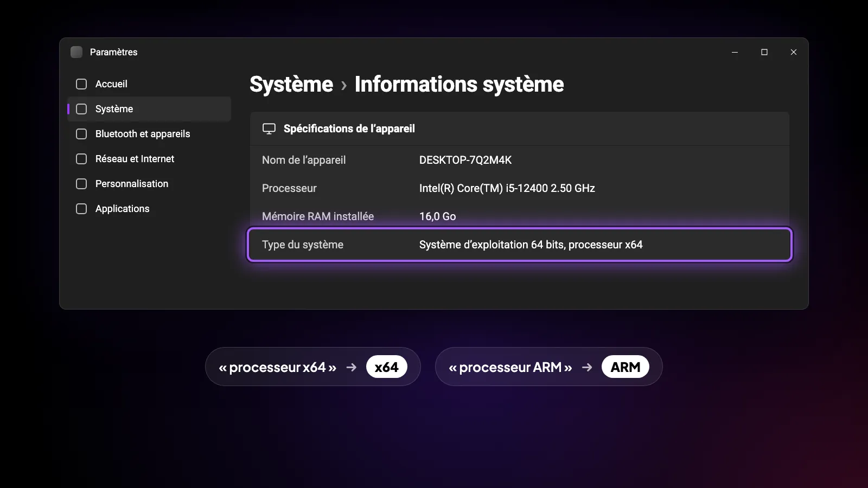Click the Paramètres window title
The width and height of the screenshot is (868, 488).
[x=113, y=52]
